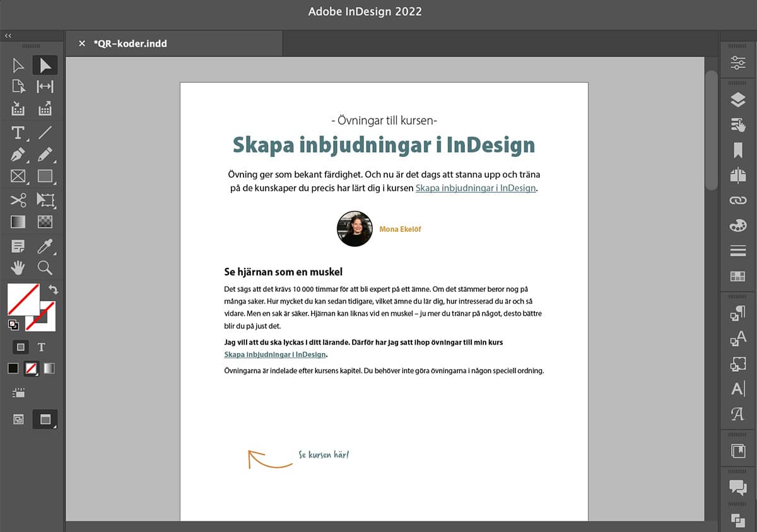Select the Hand tool
This screenshot has width=757, height=532.
coord(18,267)
